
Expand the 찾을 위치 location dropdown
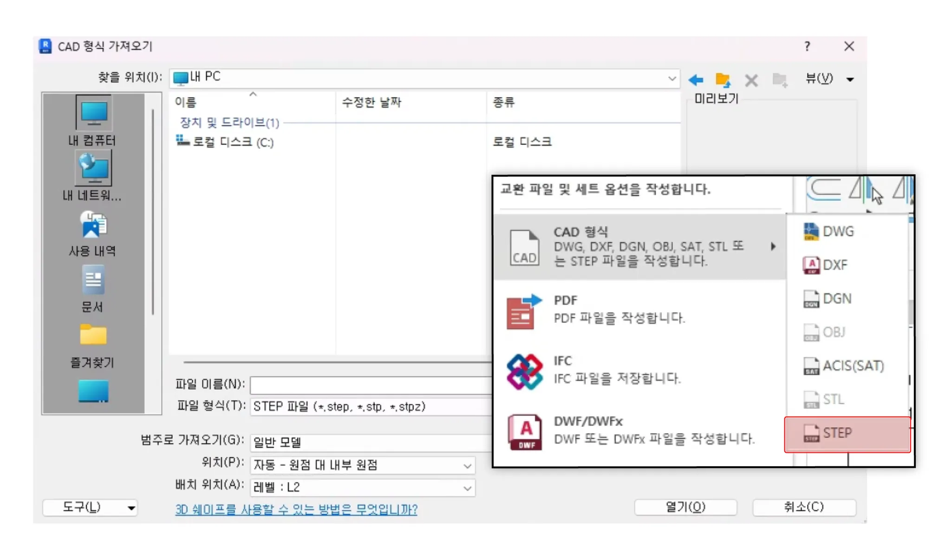coord(671,78)
